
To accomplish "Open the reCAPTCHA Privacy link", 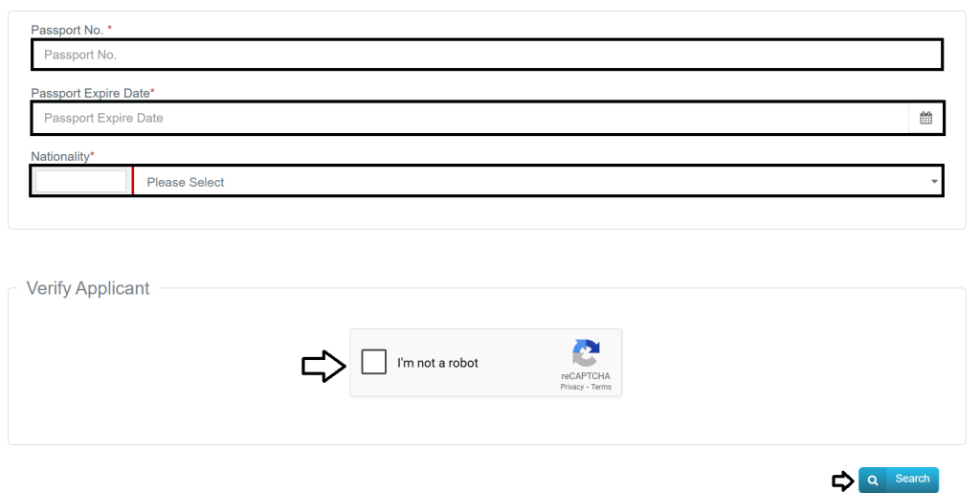I will [571, 387].
